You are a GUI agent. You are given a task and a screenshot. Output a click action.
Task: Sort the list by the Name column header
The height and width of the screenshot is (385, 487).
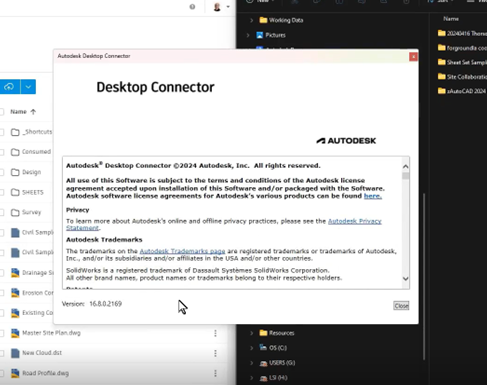click(x=18, y=112)
